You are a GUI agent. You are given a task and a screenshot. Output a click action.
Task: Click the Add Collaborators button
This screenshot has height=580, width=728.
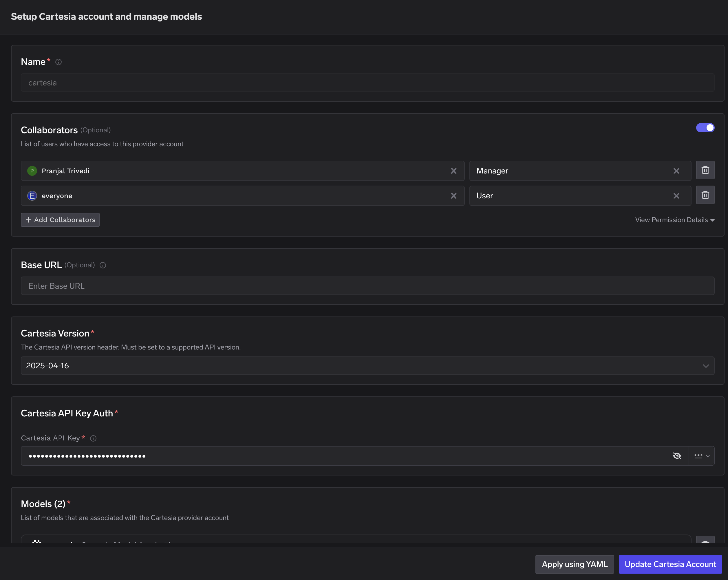tap(60, 219)
